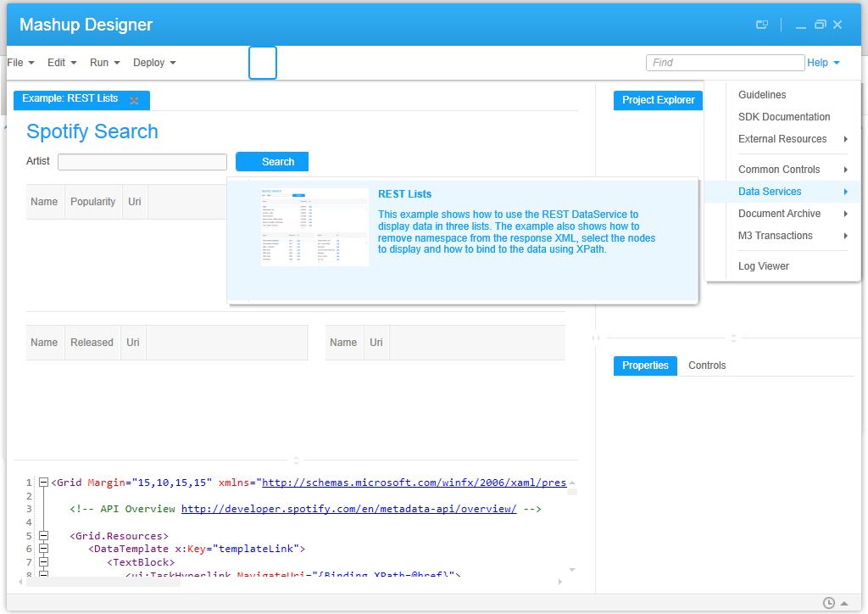The height and width of the screenshot is (614, 868).
Task: Expand the Help dropdown
Action: 823,63
